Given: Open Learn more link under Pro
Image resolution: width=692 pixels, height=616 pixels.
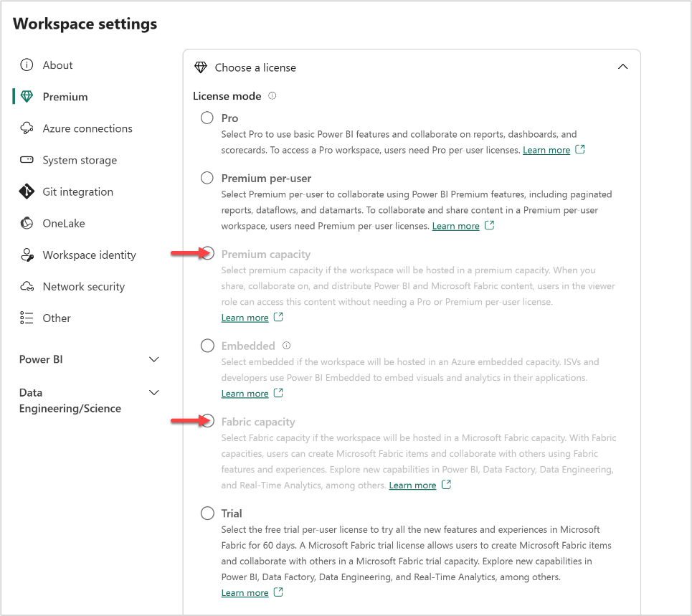Looking at the screenshot, I should pyautogui.click(x=546, y=151).
